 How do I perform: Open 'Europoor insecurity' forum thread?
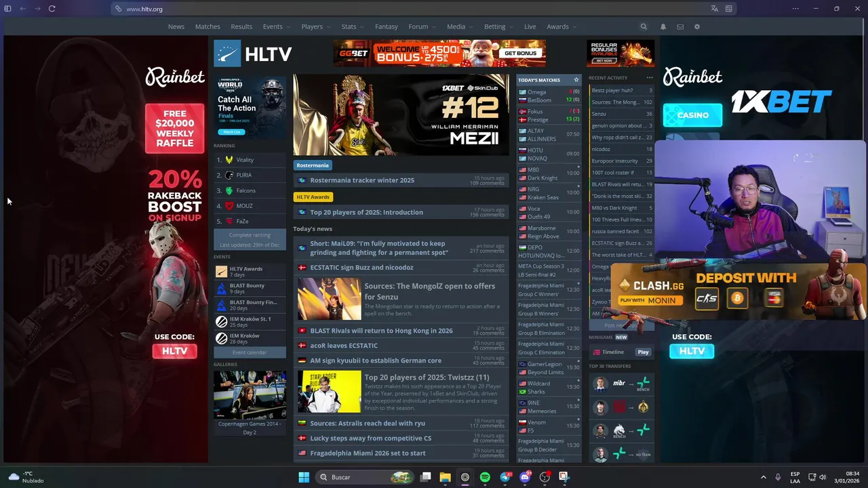pyautogui.click(x=621, y=161)
